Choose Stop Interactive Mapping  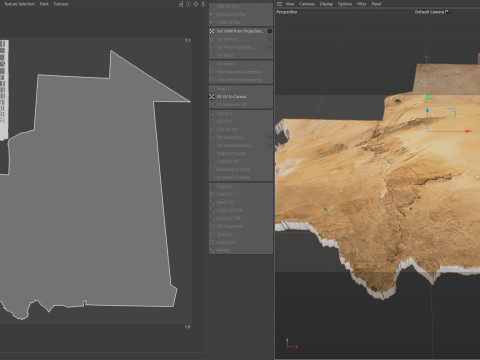pos(240,80)
